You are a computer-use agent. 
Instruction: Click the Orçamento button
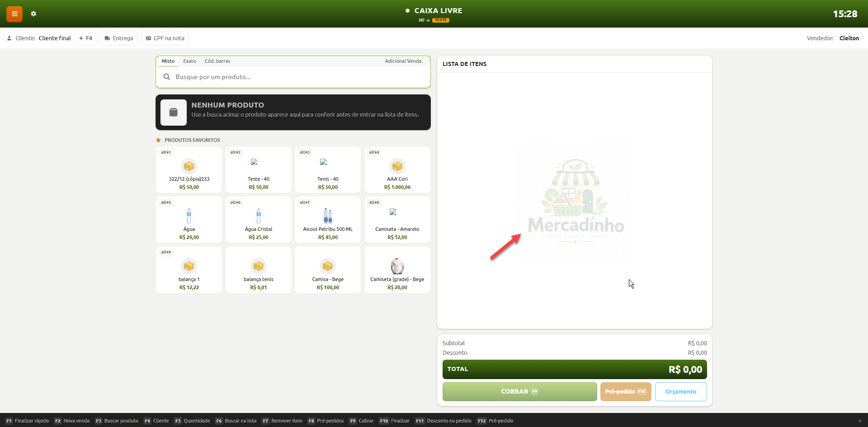tap(681, 392)
